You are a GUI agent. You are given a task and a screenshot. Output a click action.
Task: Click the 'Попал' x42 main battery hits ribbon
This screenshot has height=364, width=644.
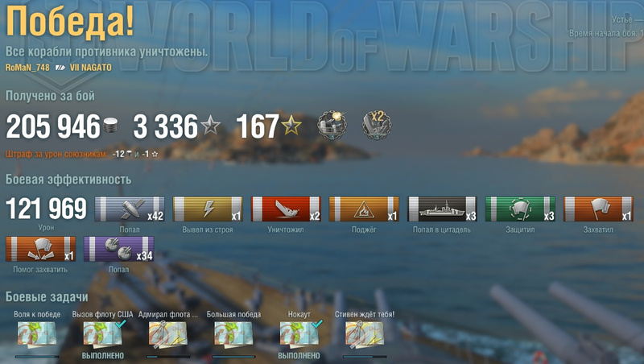tap(130, 209)
